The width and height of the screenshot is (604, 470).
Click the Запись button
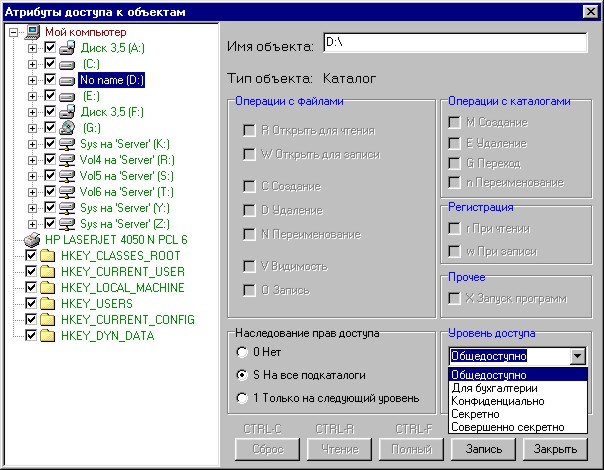pos(483,449)
